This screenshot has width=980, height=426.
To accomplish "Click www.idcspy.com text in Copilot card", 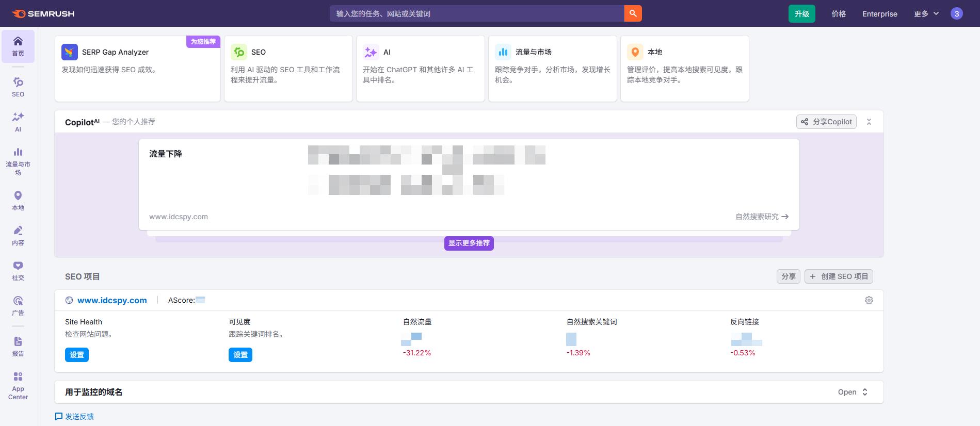I will click(x=179, y=217).
